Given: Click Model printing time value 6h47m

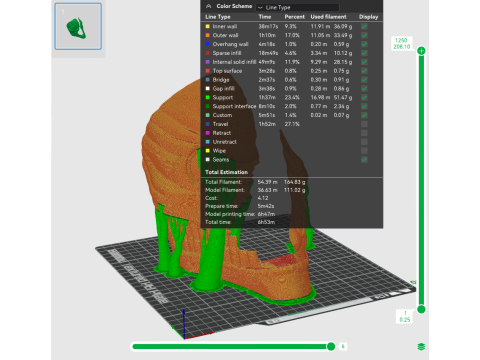Looking at the screenshot, I should pyautogui.click(x=266, y=214).
